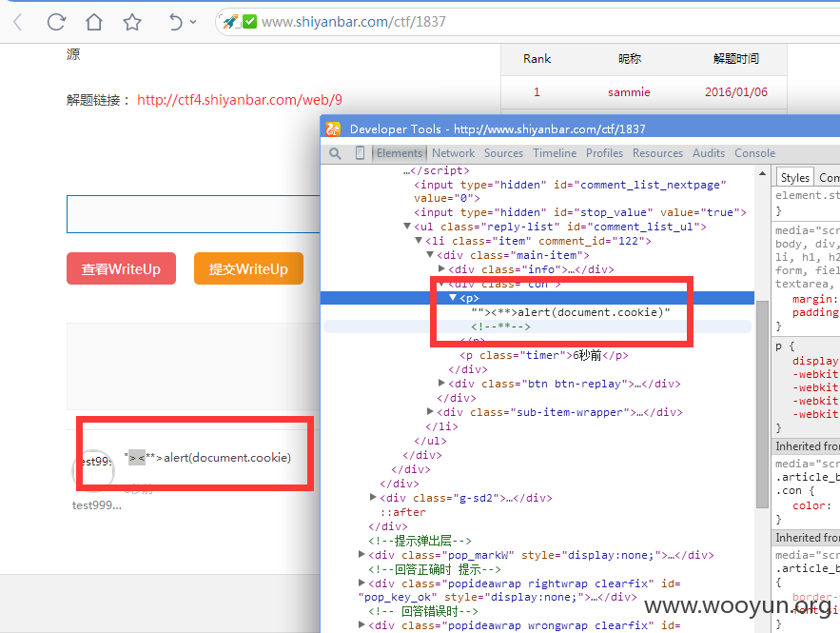Expand the popideawrap rightwrap div node
The width and height of the screenshot is (840, 633).
(x=361, y=583)
